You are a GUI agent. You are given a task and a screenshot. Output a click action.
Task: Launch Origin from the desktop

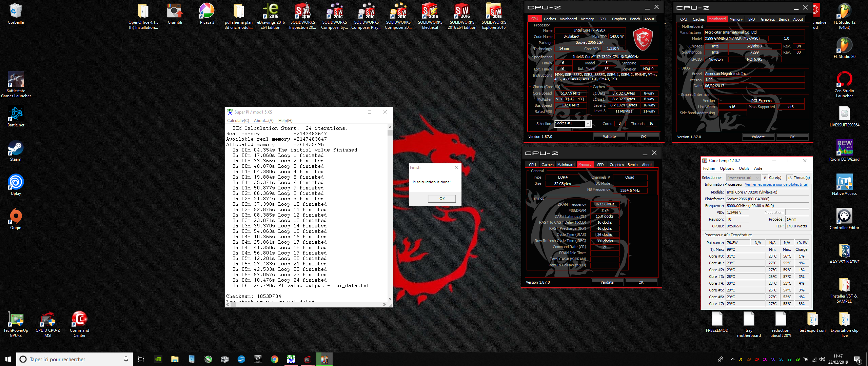click(16, 219)
